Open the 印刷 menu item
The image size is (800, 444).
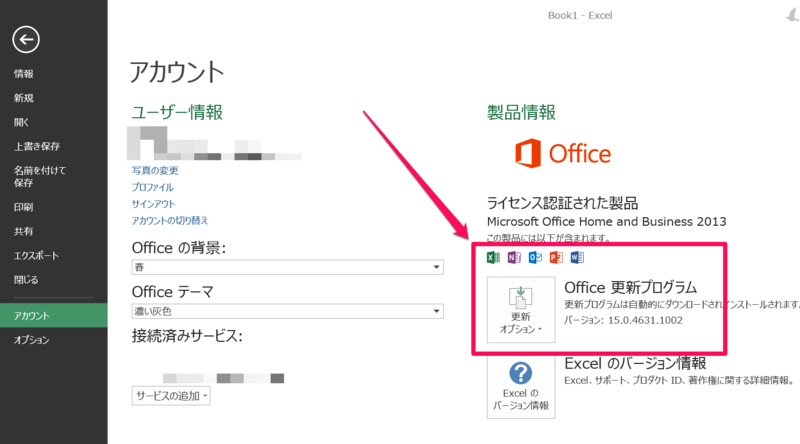pyautogui.click(x=23, y=207)
